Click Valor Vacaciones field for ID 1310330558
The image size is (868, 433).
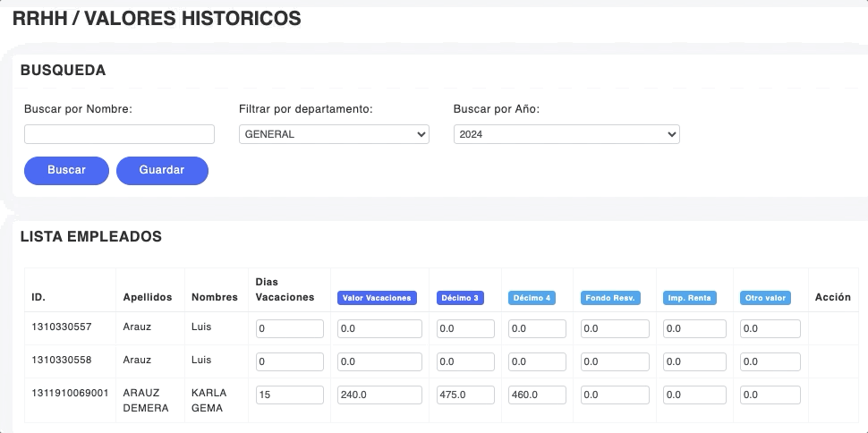[379, 361]
